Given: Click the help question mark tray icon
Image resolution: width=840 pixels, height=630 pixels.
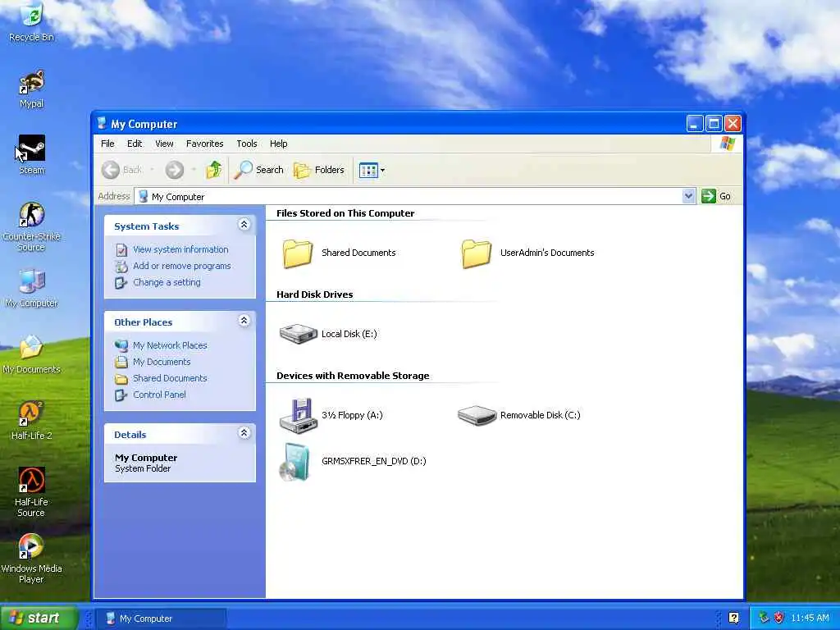Looking at the screenshot, I should pyautogui.click(x=733, y=618).
